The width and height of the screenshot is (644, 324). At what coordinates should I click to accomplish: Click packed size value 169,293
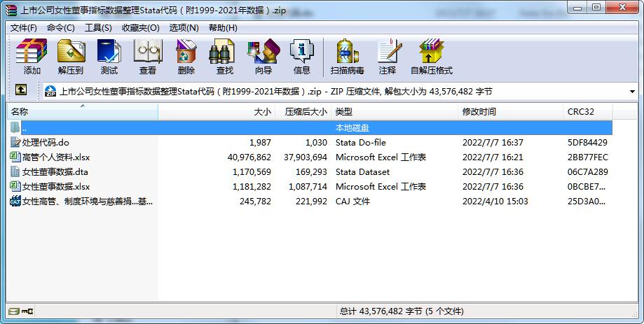311,172
